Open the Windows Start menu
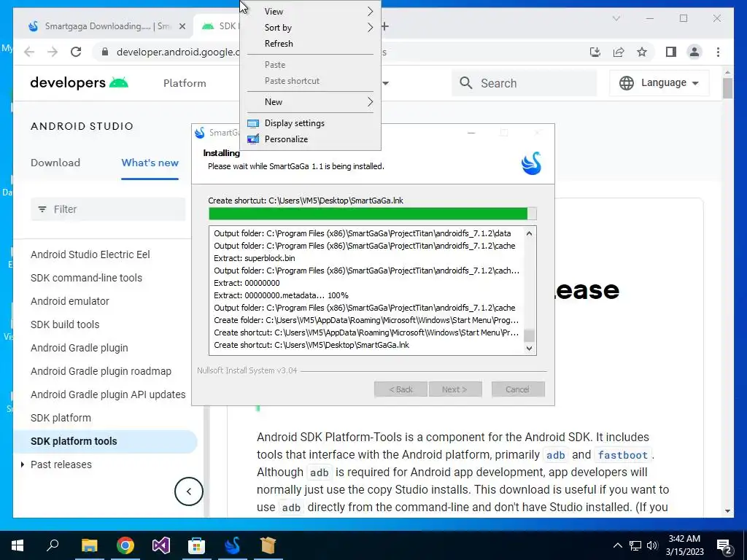 (18, 545)
